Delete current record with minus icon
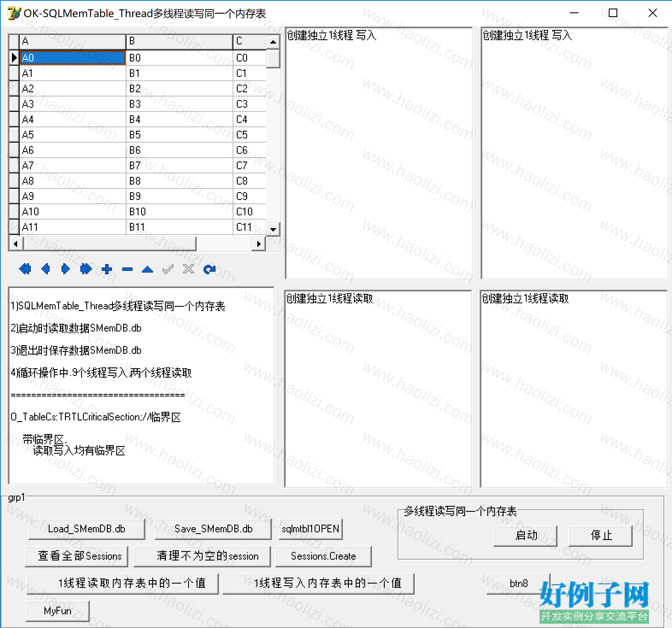672x628 pixels. pyautogui.click(x=127, y=269)
